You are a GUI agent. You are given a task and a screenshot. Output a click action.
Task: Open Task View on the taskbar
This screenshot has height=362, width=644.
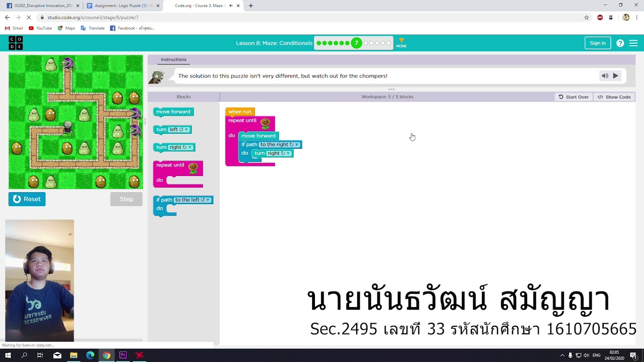click(x=40, y=355)
